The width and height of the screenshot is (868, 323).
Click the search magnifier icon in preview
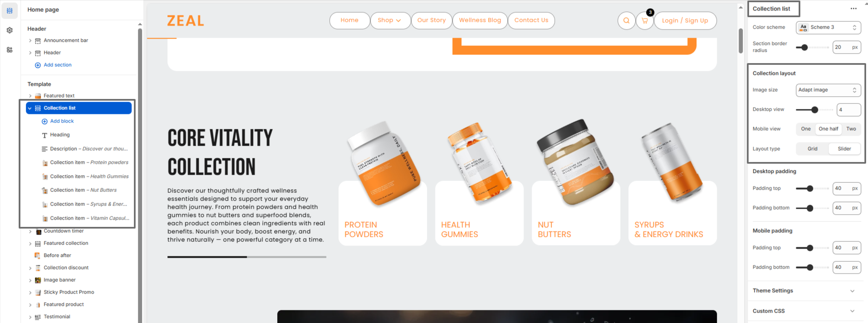point(626,20)
